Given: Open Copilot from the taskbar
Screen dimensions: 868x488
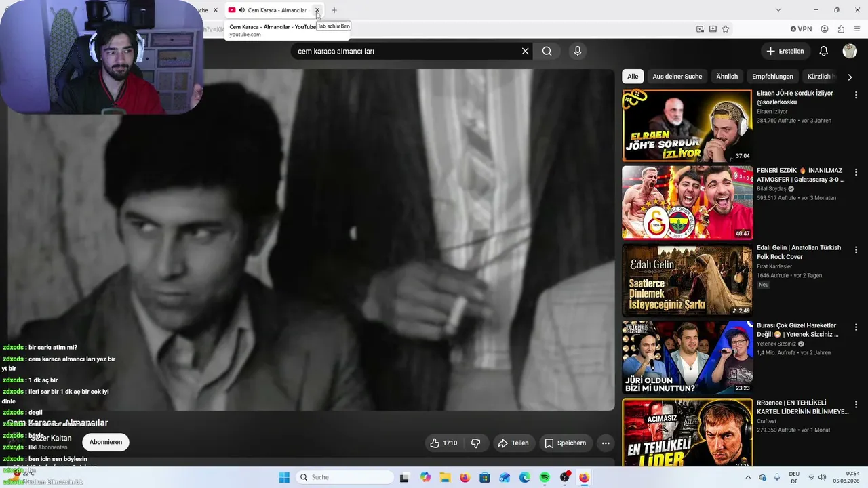Looking at the screenshot, I should point(425,477).
